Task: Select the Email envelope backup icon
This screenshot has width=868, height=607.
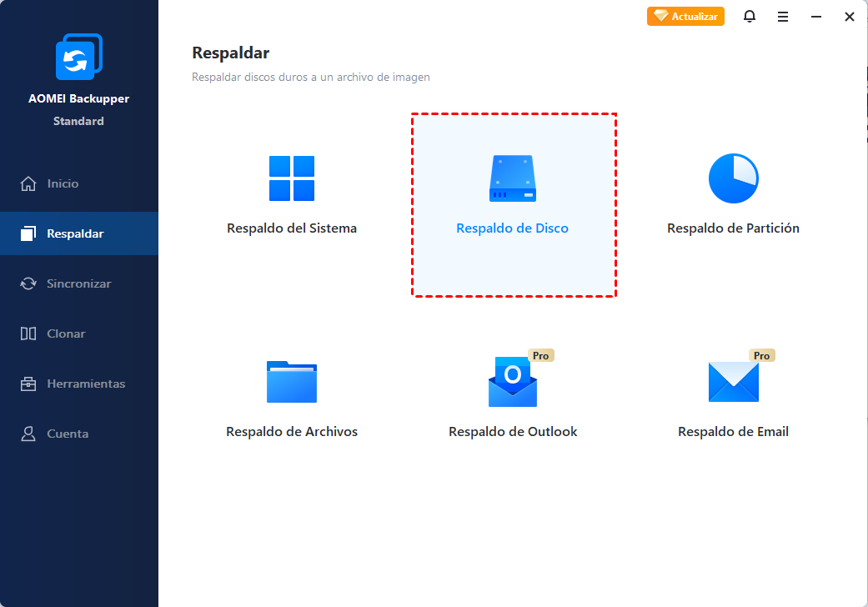Action: click(733, 382)
